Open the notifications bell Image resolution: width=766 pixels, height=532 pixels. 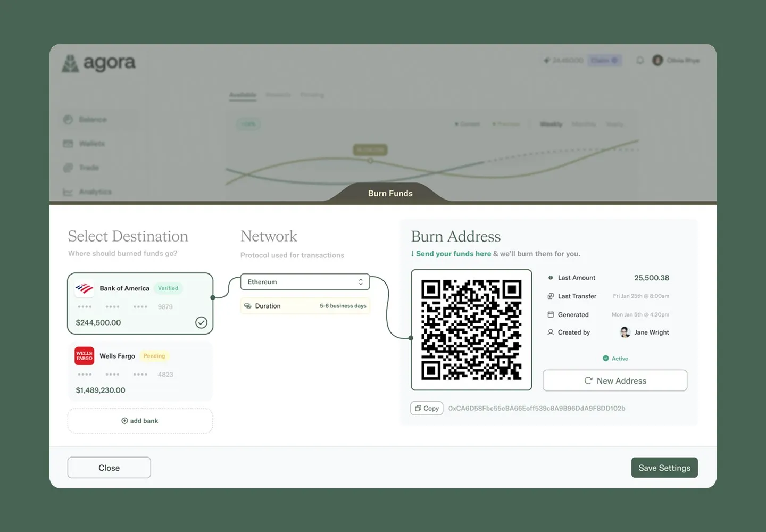640,60
